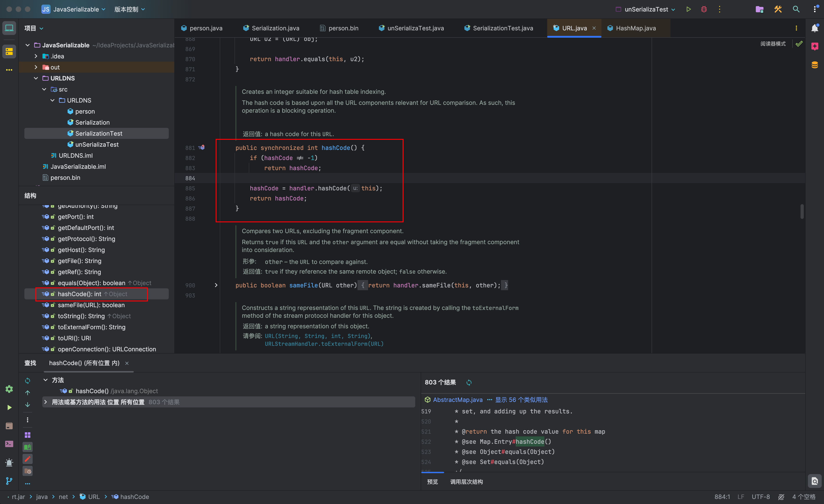Open the Structure tool window icon
Screen dimensions: 824x504
pos(9,52)
